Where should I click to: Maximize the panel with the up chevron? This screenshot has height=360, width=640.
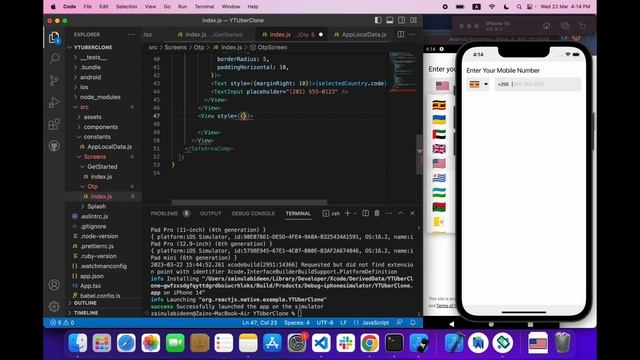pos(400,213)
